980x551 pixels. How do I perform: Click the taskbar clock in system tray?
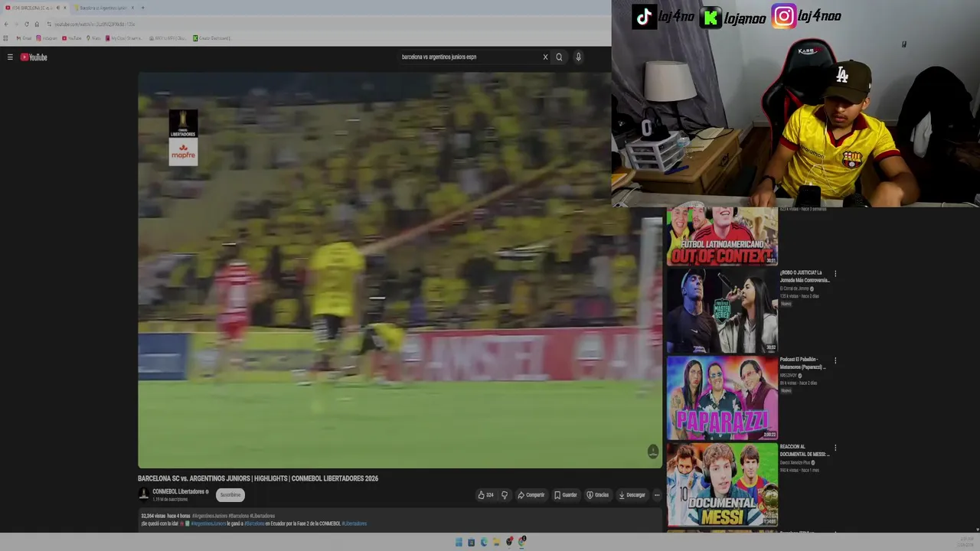[967, 542]
